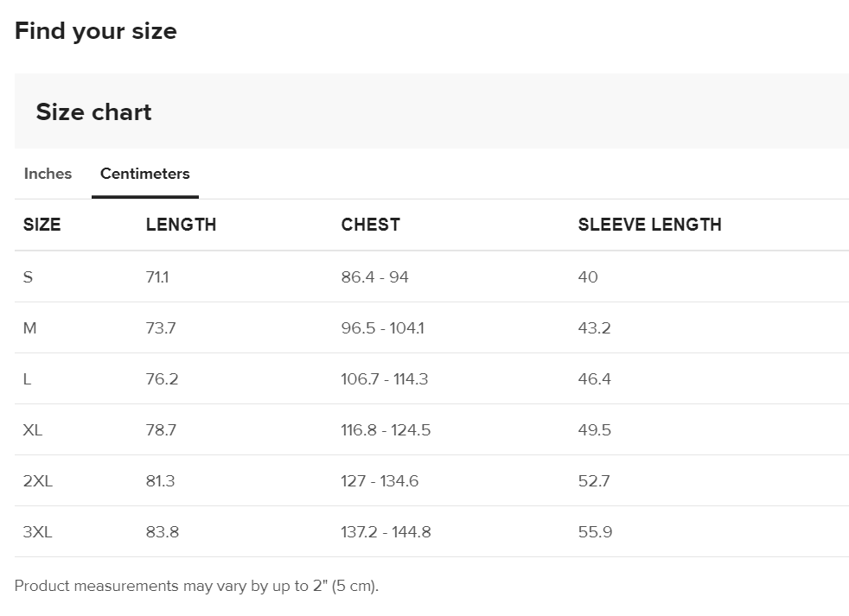Switch to the Inches tab
This screenshot has width=849, height=616.
48,174
